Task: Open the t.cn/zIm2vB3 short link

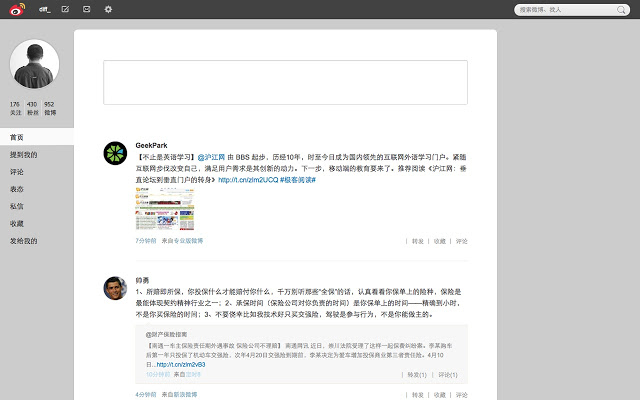Action: point(181,364)
